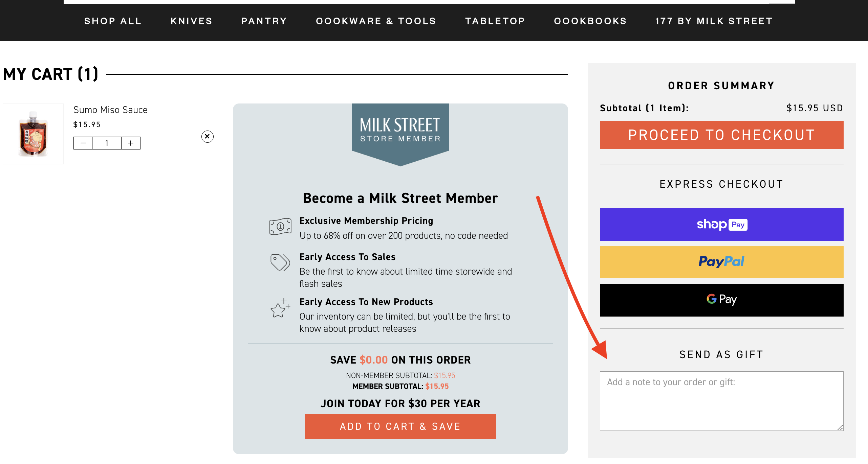Click the Exclusive Membership Pricing money icon
This screenshot has width=868, height=464.
[280, 227]
